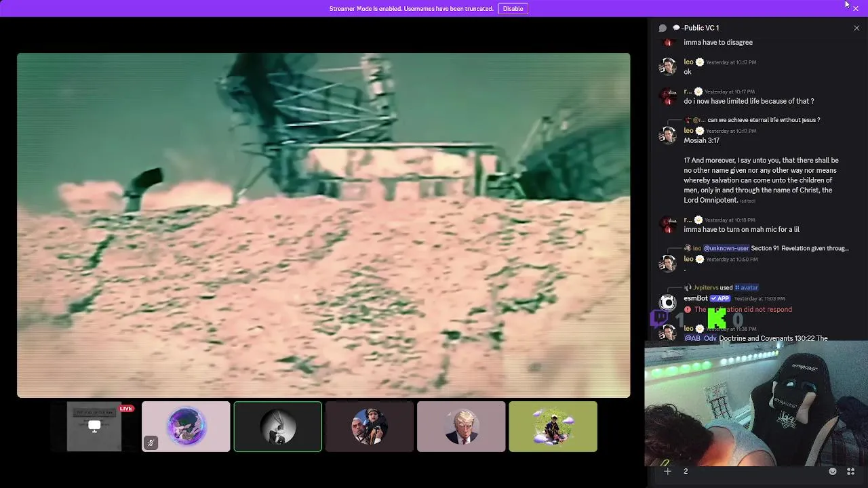The height and width of the screenshot is (488, 868).
Task: Click the "imma have to disagree" message
Action: click(x=718, y=42)
